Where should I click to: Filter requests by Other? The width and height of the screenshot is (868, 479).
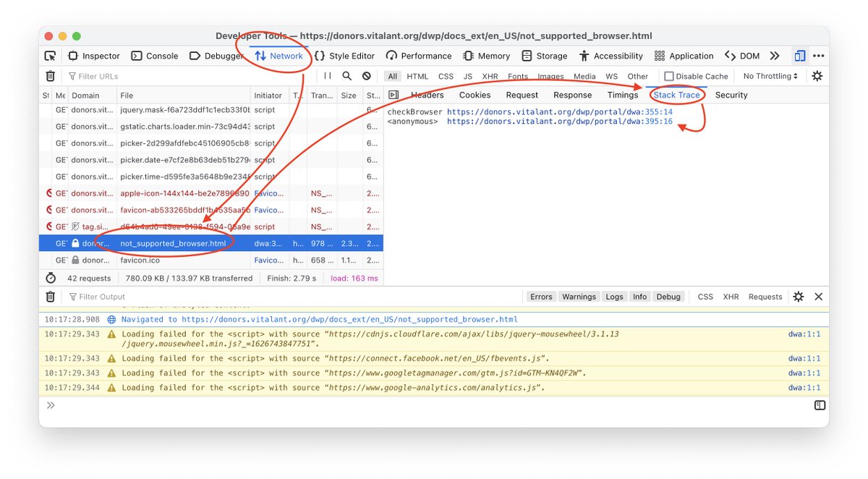[638, 76]
